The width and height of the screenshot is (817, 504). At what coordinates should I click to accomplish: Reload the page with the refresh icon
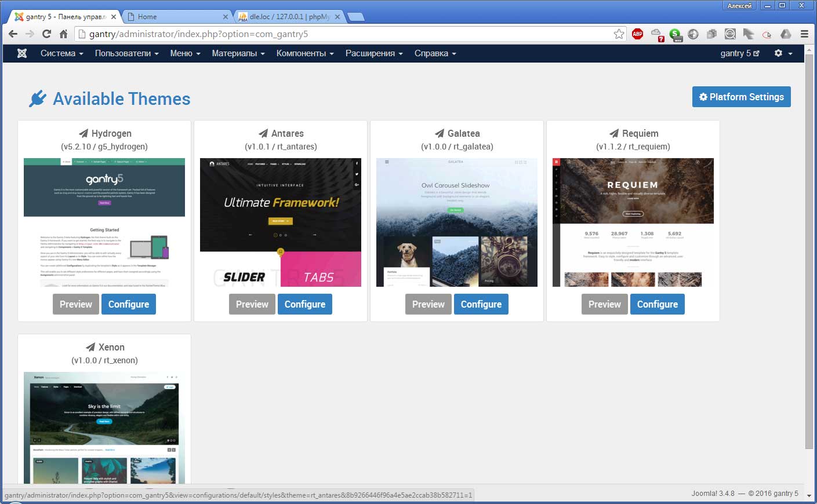coord(46,34)
